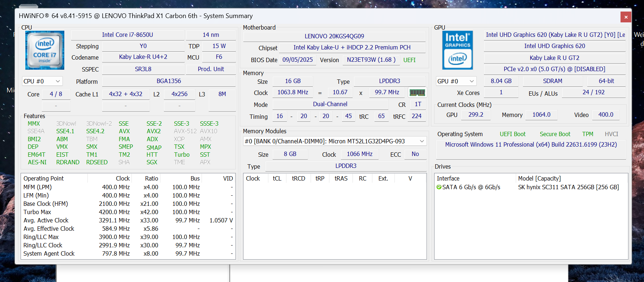Click the 15 W TDP value
This screenshot has width=644, height=282.
tap(219, 46)
